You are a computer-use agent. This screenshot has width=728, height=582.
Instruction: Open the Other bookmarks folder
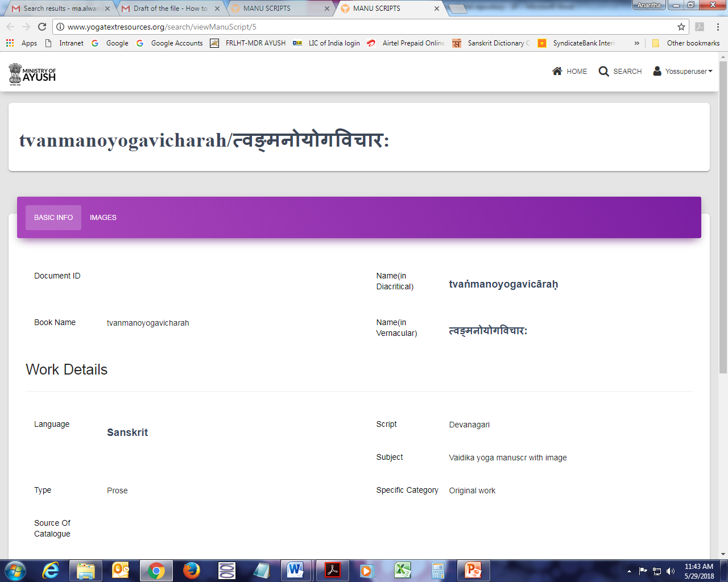(686, 43)
